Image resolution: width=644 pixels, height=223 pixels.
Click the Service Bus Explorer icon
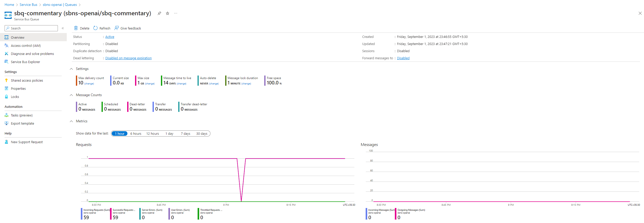(7, 62)
